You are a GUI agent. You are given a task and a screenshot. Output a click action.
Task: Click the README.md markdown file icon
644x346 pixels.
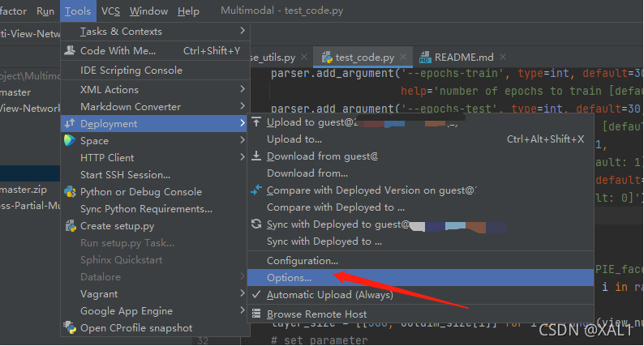coord(425,58)
